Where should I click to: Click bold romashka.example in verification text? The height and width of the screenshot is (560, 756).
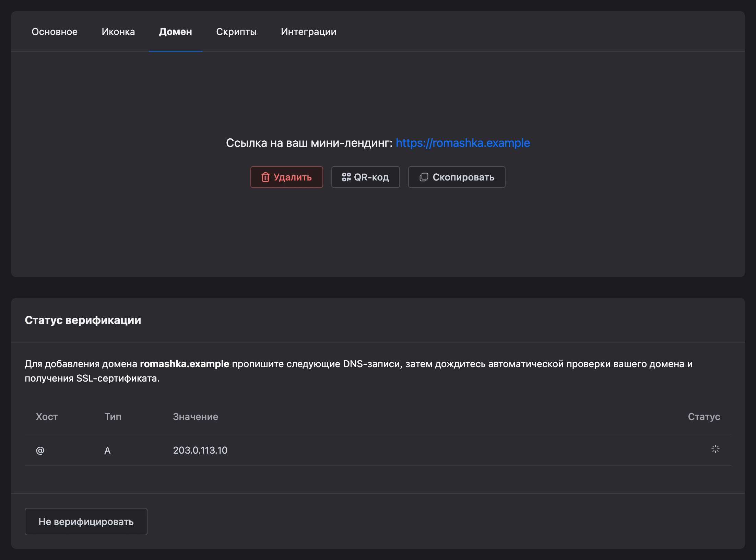coord(185,364)
